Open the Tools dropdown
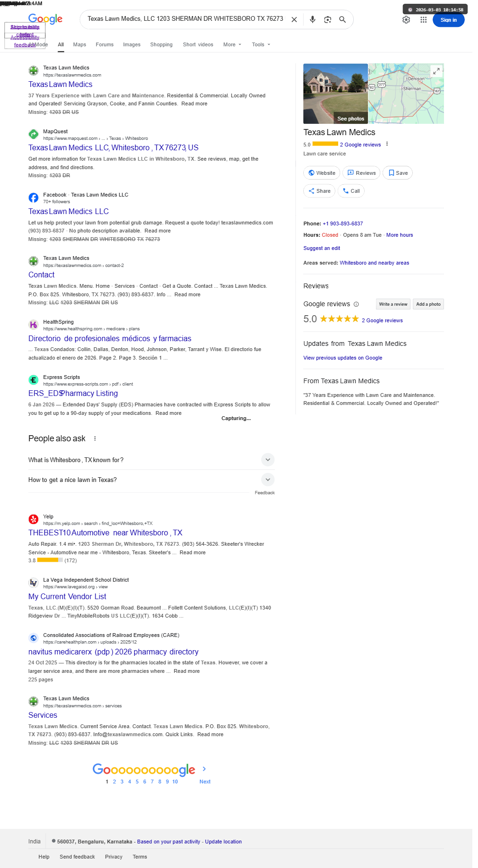This screenshot has height=868, width=478. [261, 44]
